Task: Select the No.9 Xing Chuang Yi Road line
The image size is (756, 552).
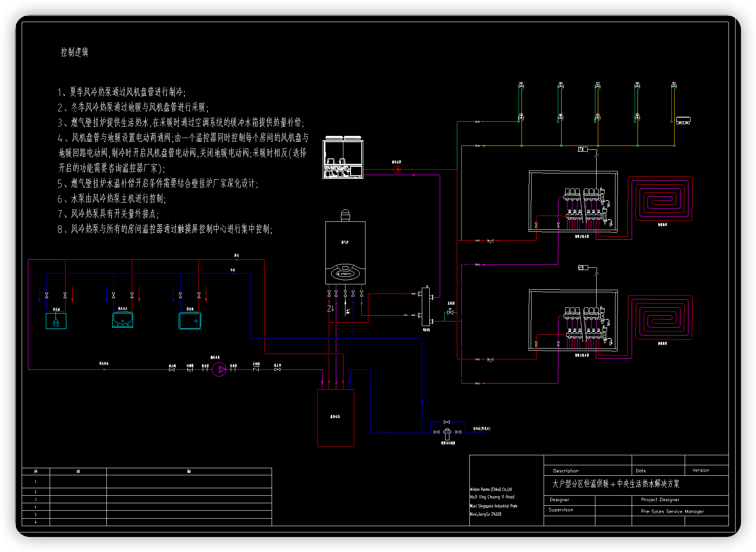Action: point(492,497)
